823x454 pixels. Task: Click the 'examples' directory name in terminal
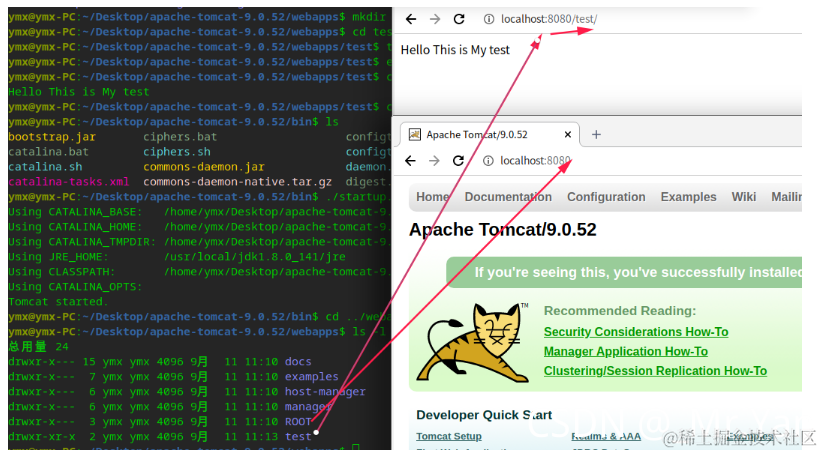312,376
